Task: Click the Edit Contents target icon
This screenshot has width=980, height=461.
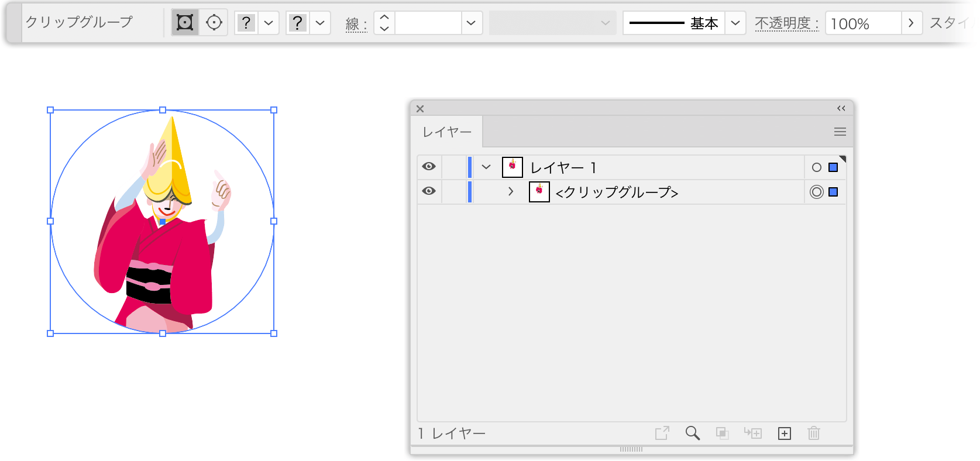Action: (x=214, y=23)
